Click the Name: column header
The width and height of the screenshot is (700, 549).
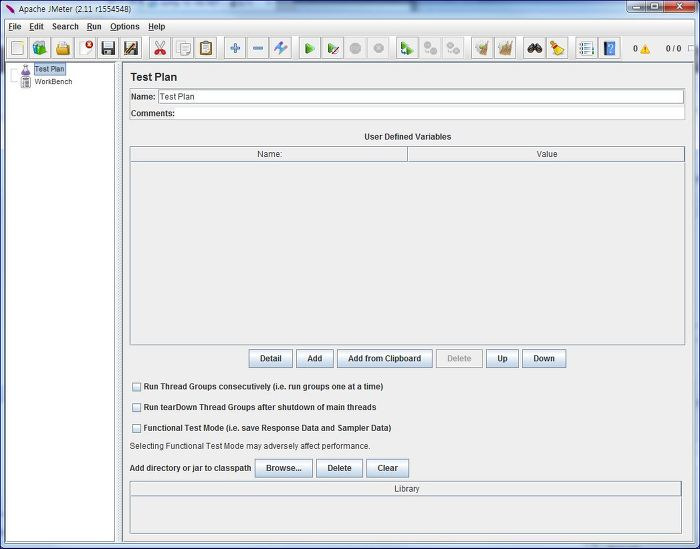269,154
